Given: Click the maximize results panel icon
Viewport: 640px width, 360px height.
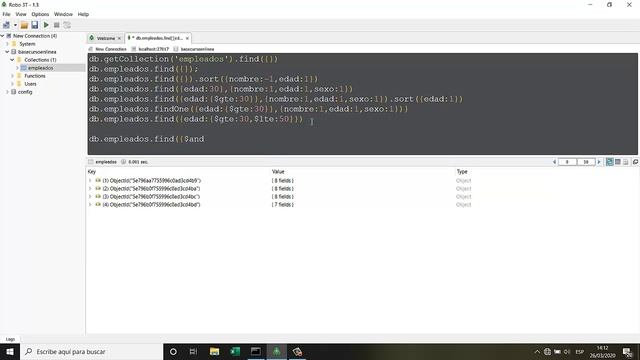Looking at the screenshot, I should [x=636, y=162].
